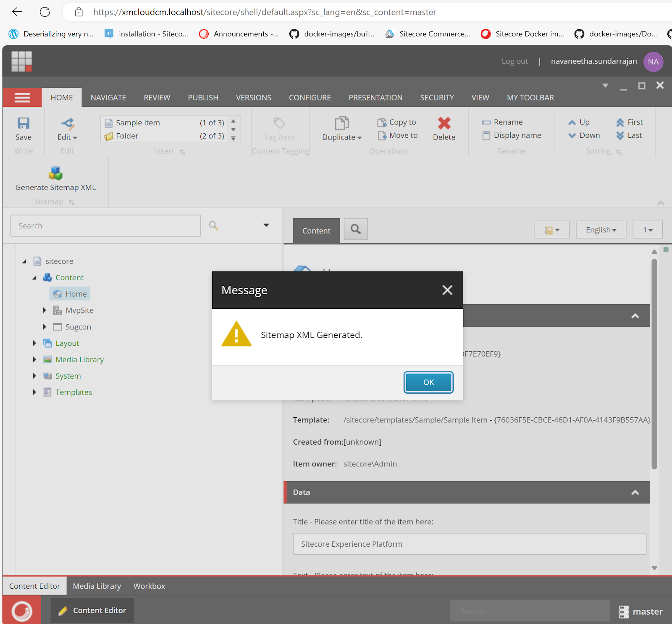The height and width of the screenshot is (624, 672).
Task: Switch to the Media Library bottom tab
Action: 97,586
